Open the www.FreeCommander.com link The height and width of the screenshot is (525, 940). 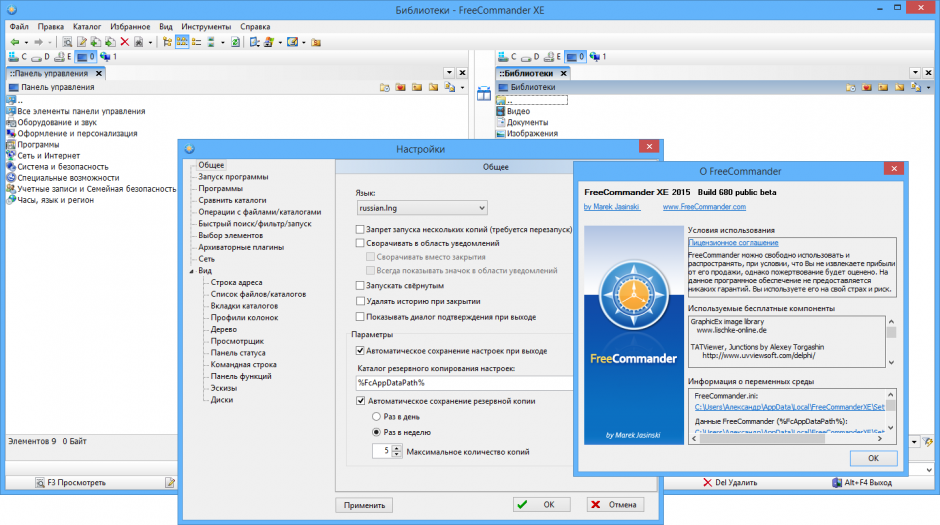(704, 207)
